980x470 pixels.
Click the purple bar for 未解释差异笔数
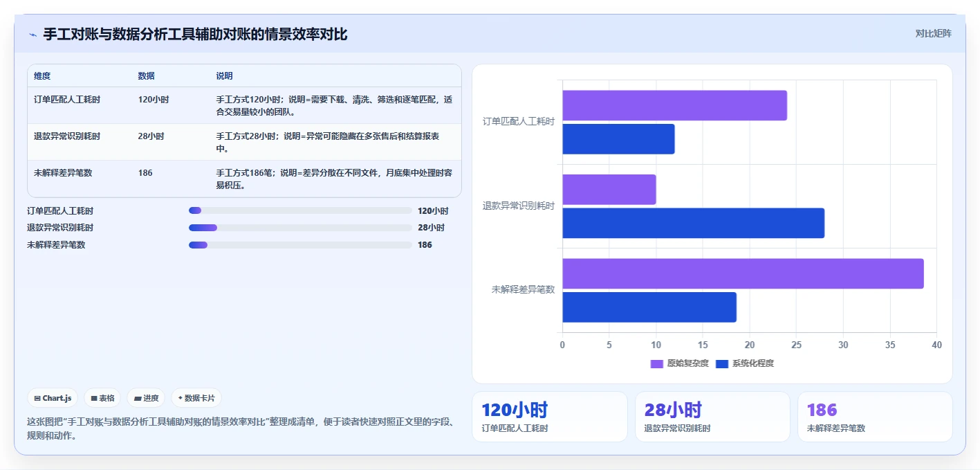pyautogui.click(x=743, y=273)
